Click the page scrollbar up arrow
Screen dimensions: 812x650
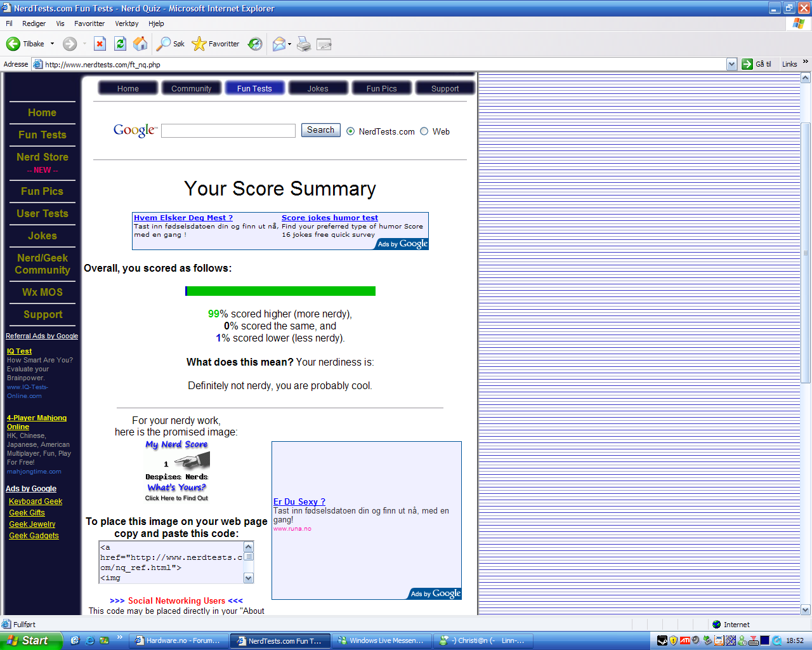(806, 78)
